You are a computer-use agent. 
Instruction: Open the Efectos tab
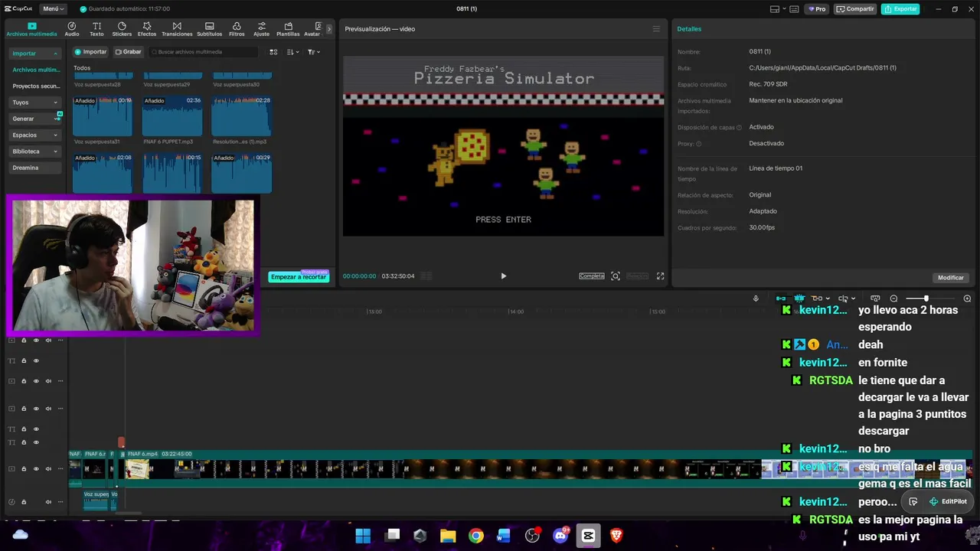click(x=147, y=29)
